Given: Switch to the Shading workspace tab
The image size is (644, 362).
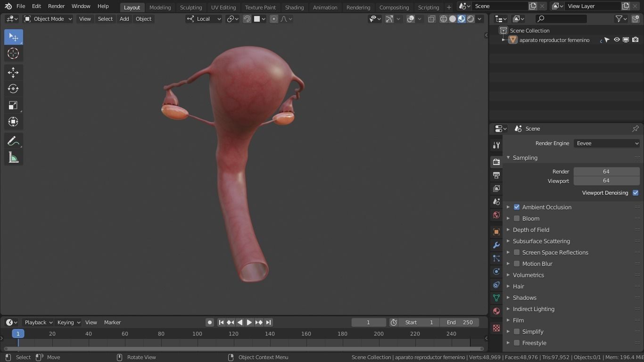Looking at the screenshot, I should (x=294, y=7).
